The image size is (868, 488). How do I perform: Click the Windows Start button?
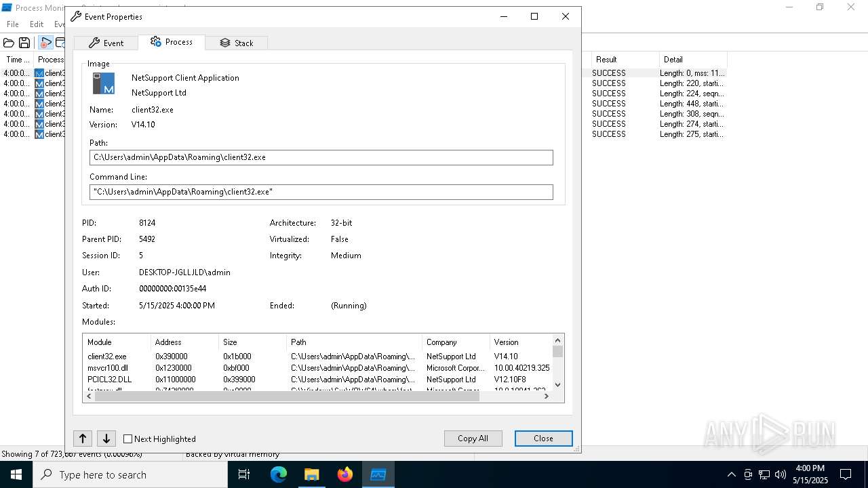point(16,474)
